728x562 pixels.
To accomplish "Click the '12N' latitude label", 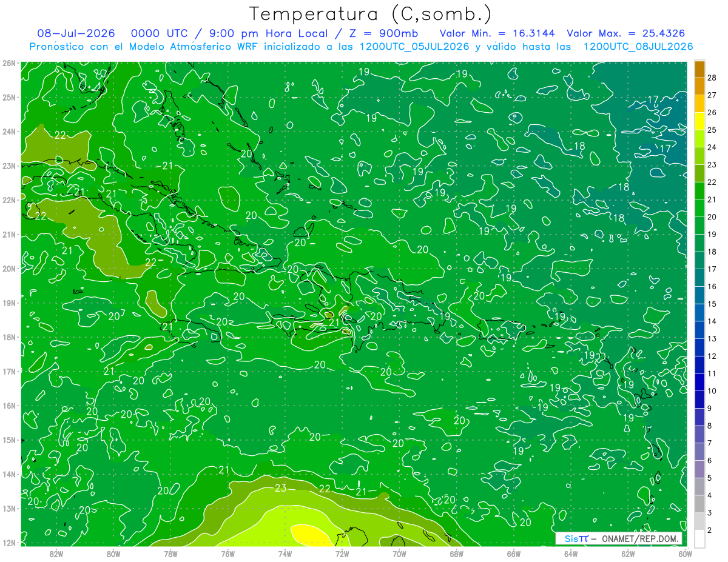I will [x=8, y=543].
